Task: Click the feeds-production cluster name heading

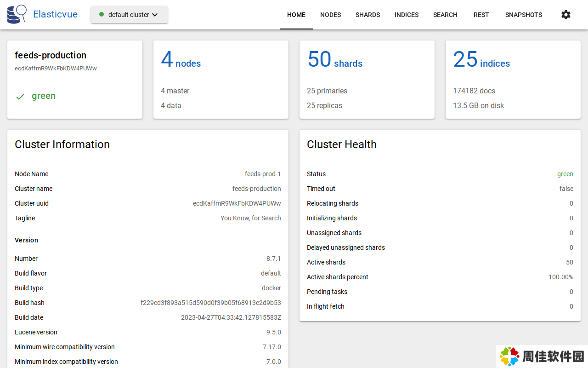Action: pos(51,55)
